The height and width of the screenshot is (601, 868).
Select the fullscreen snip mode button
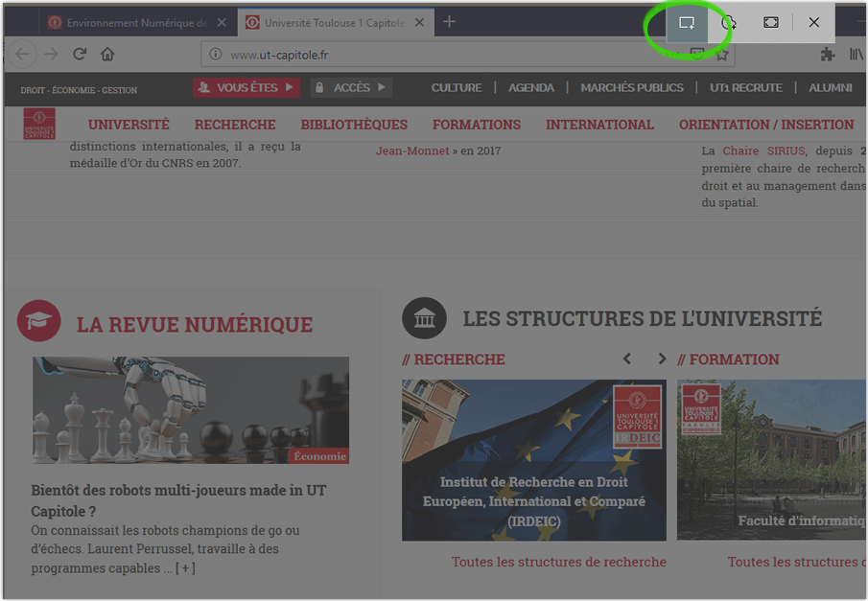pyautogui.click(x=770, y=23)
